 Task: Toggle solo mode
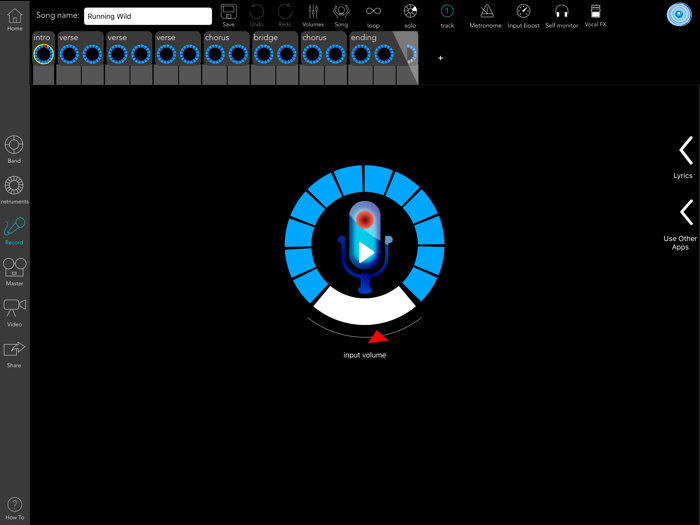[x=410, y=14]
